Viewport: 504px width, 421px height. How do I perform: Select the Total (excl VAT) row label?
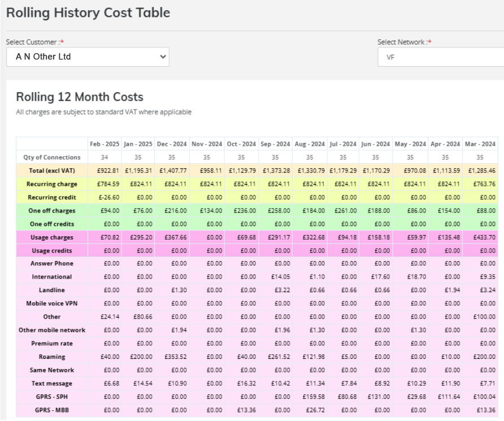click(52, 170)
